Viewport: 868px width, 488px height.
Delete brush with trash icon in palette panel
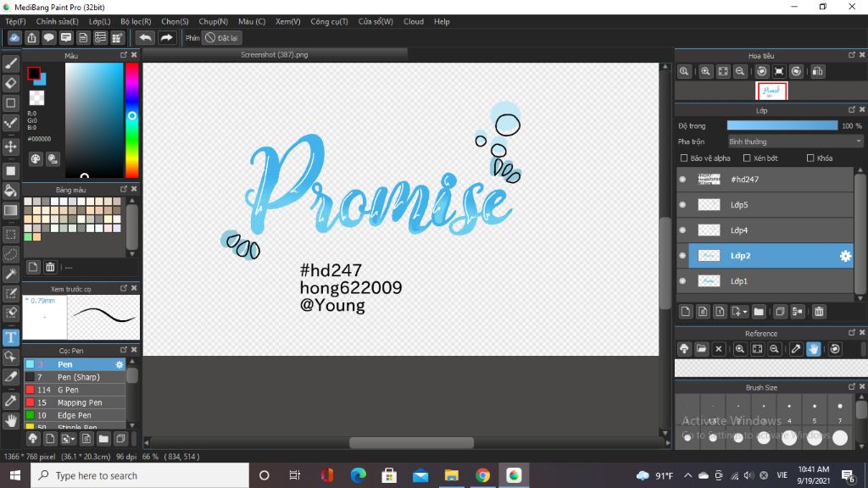pyautogui.click(x=50, y=267)
